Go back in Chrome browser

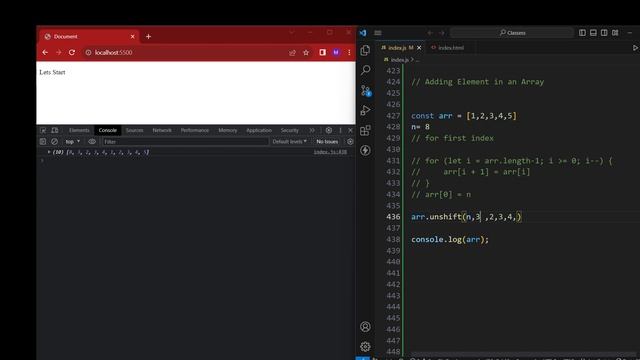click(45, 52)
